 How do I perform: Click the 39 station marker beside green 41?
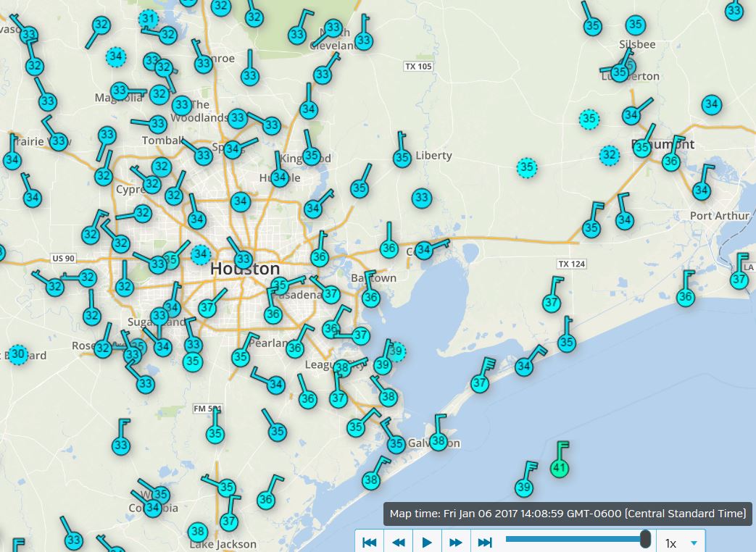(524, 487)
